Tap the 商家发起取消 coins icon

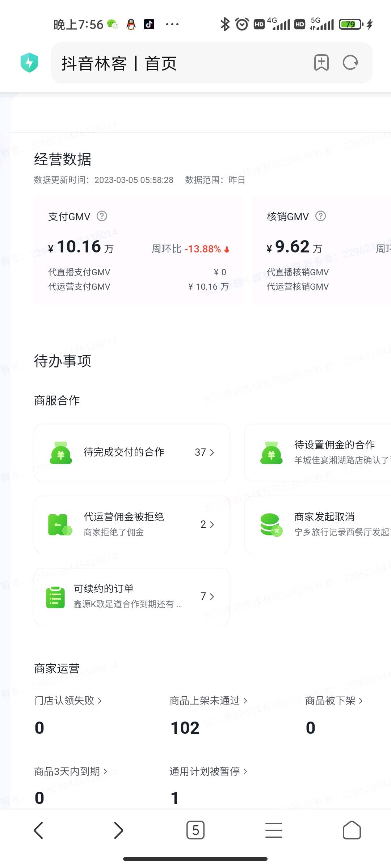[271, 525]
